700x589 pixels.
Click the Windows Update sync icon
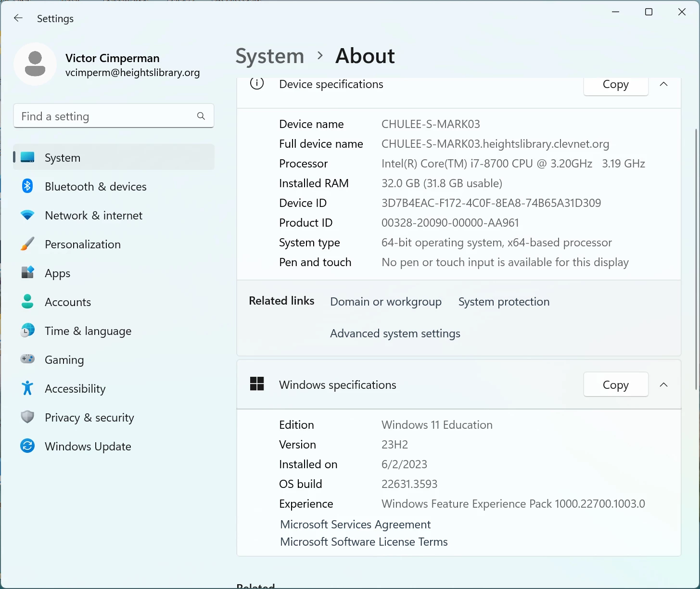pyautogui.click(x=27, y=446)
